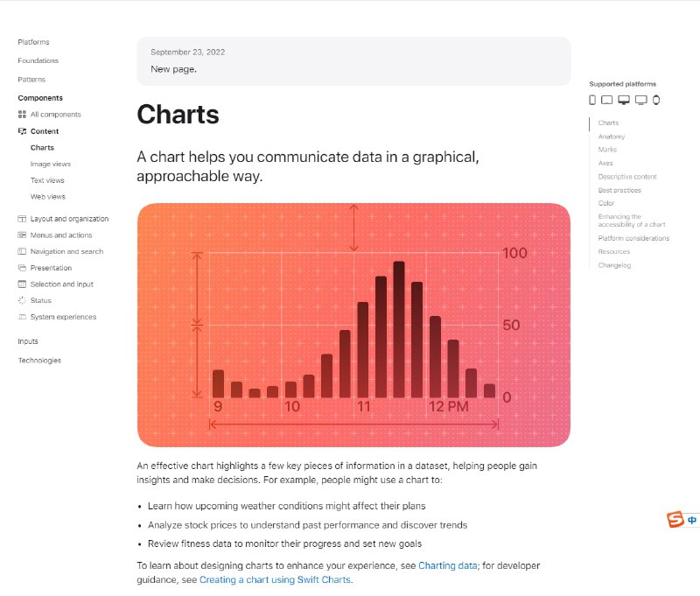
Task: Select Text views in the sidebar
Action: coord(47,180)
